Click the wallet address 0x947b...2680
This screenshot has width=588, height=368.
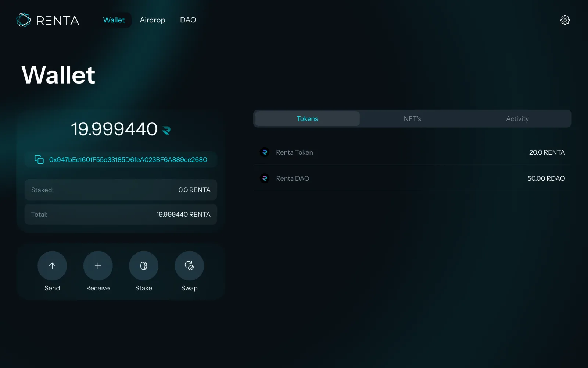click(128, 159)
